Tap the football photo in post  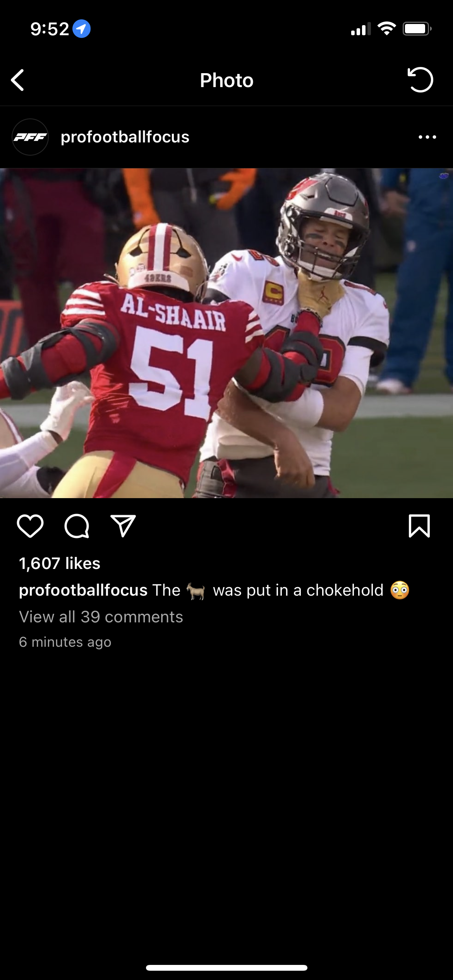coord(226,333)
